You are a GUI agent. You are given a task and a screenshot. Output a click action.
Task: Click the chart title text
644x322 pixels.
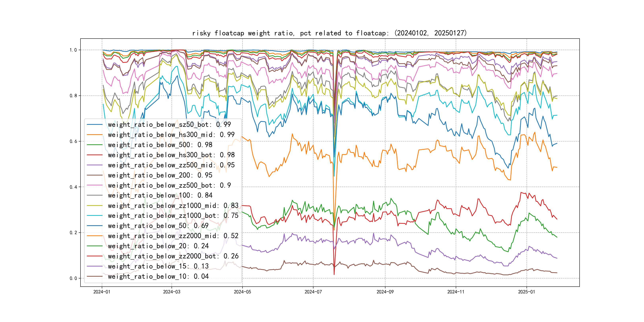click(x=329, y=33)
